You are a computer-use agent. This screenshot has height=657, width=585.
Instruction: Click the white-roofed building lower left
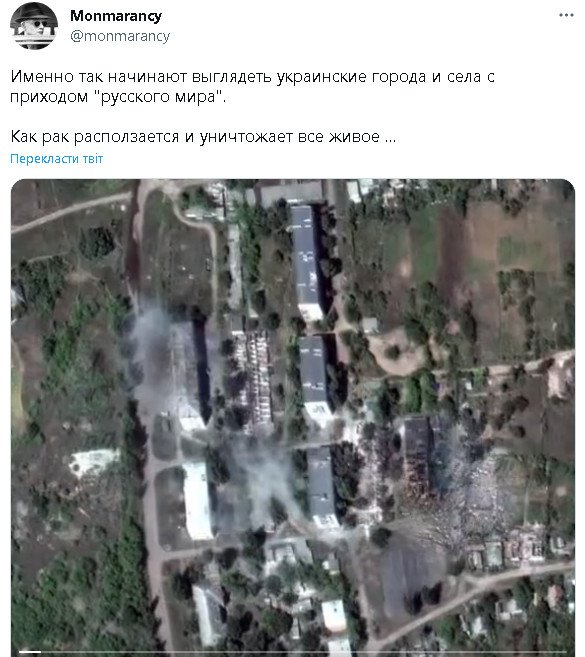click(198, 501)
